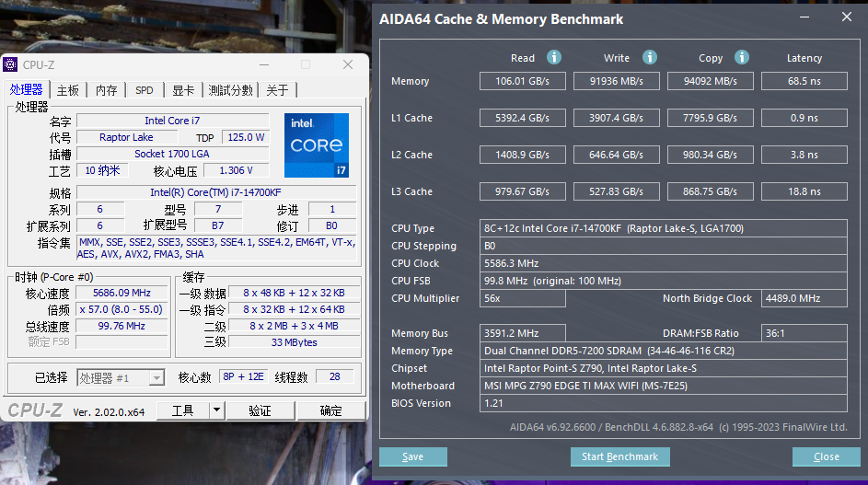The height and width of the screenshot is (485, 868).
Task: Click the Motherboard MSI MPG Z790 field
Action: pyautogui.click(x=663, y=386)
